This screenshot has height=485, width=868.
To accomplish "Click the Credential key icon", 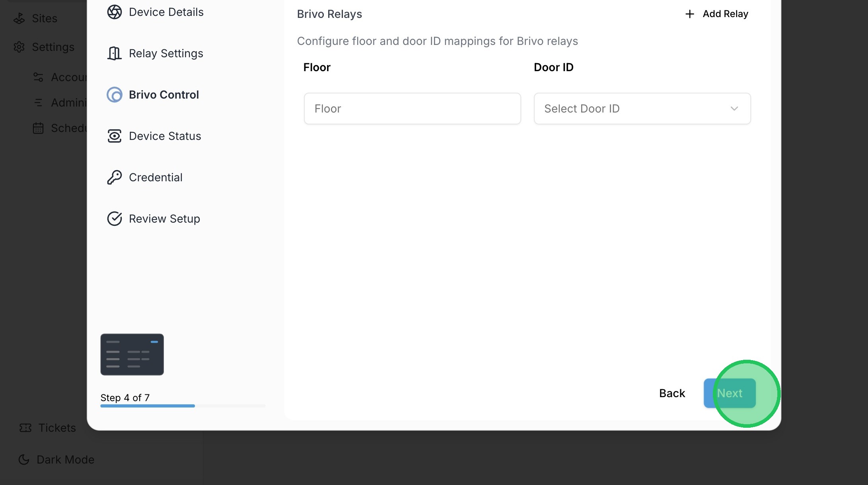I will click(x=115, y=177).
